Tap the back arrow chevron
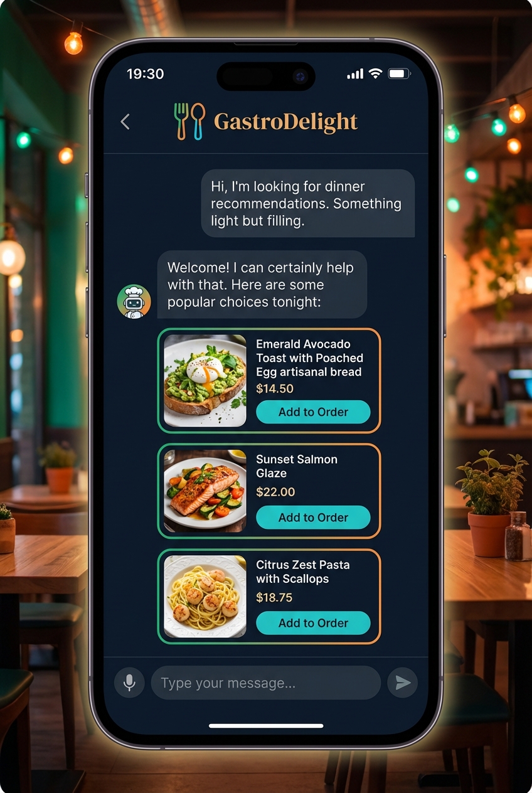The height and width of the screenshot is (793, 532). coord(125,122)
